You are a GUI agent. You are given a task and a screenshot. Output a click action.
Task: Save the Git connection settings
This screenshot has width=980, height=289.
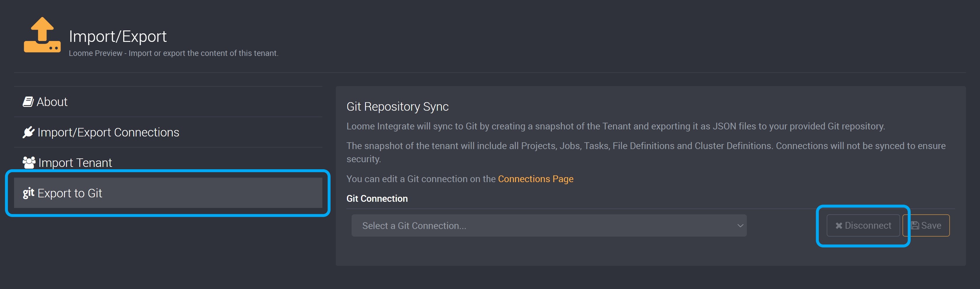pyautogui.click(x=926, y=226)
